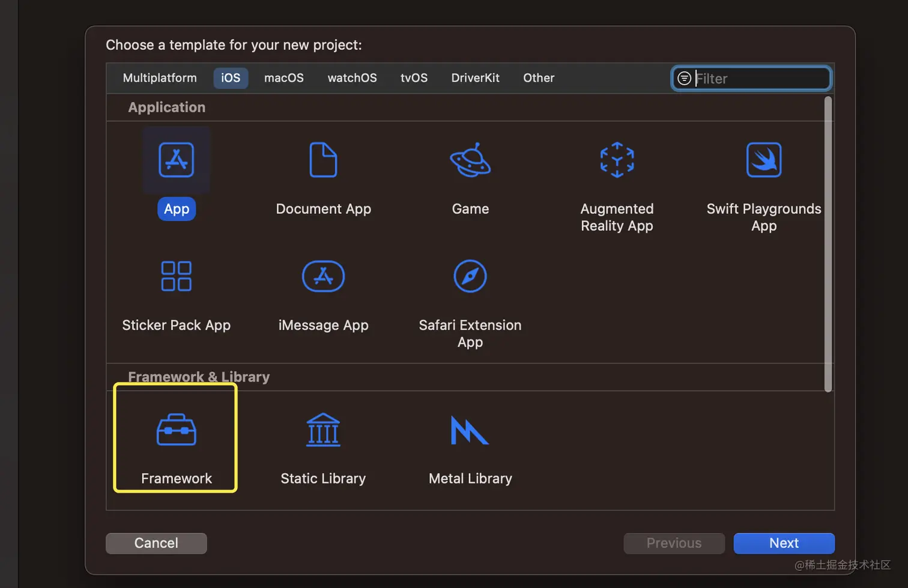
Task: Click the Sticker Pack App label
Action: (x=176, y=326)
